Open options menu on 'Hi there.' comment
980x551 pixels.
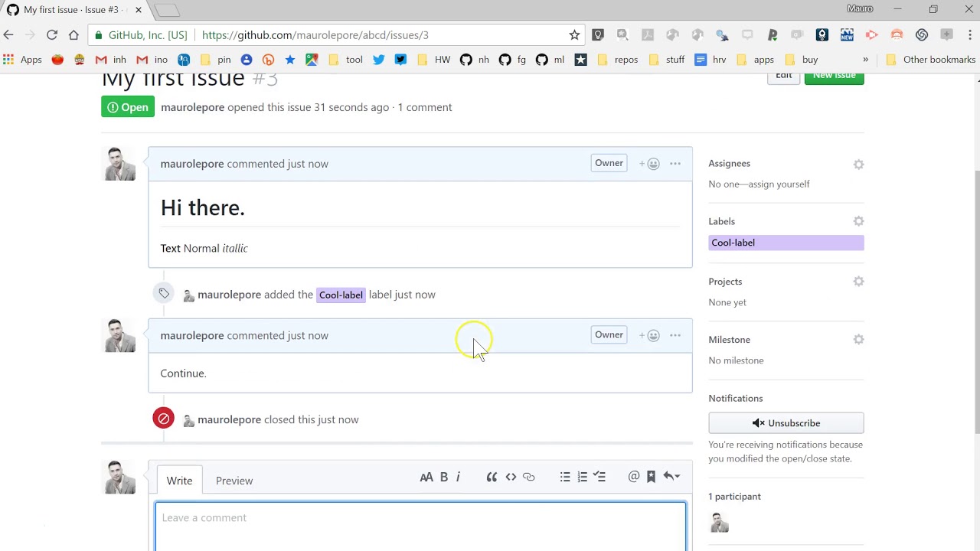point(675,164)
